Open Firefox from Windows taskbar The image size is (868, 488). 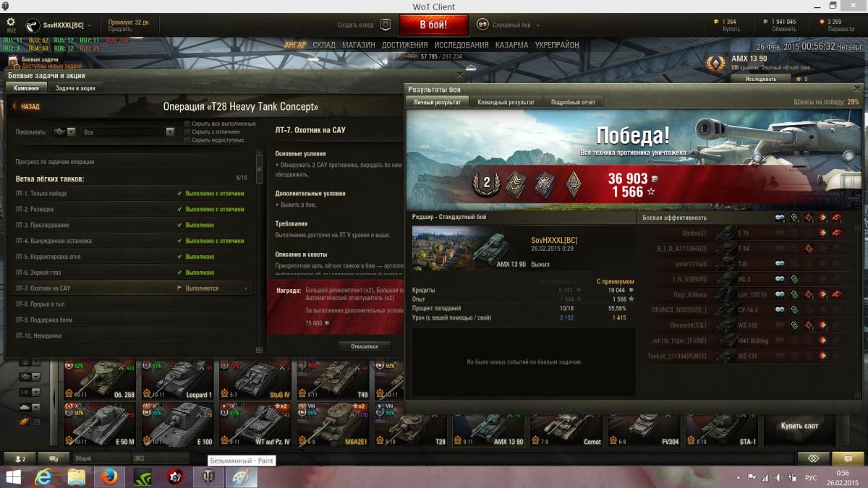pos(110,477)
